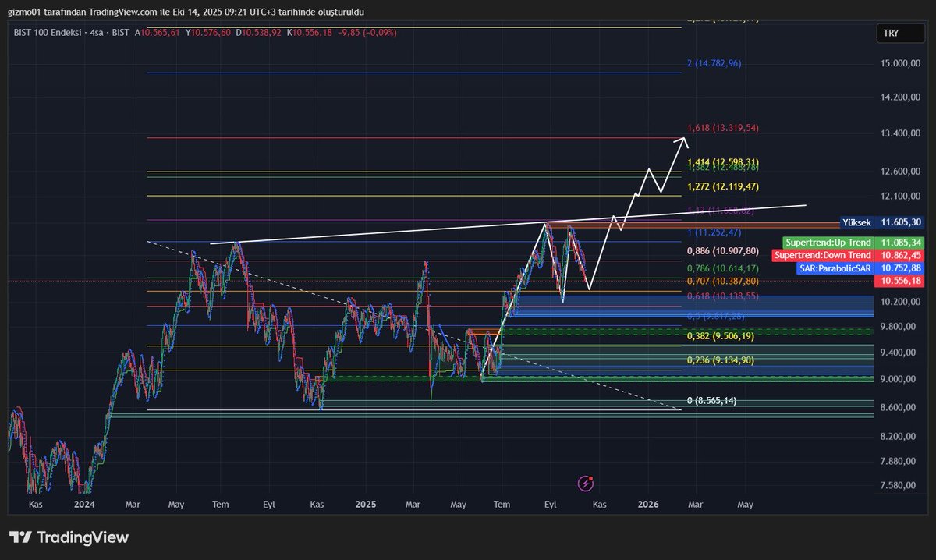Click the blue 10.752,88 price tag
The width and height of the screenshot is (936, 560).
(899, 268)
